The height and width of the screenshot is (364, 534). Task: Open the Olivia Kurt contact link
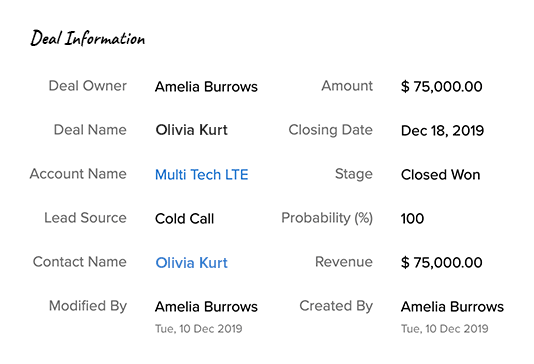pos(191,263)
